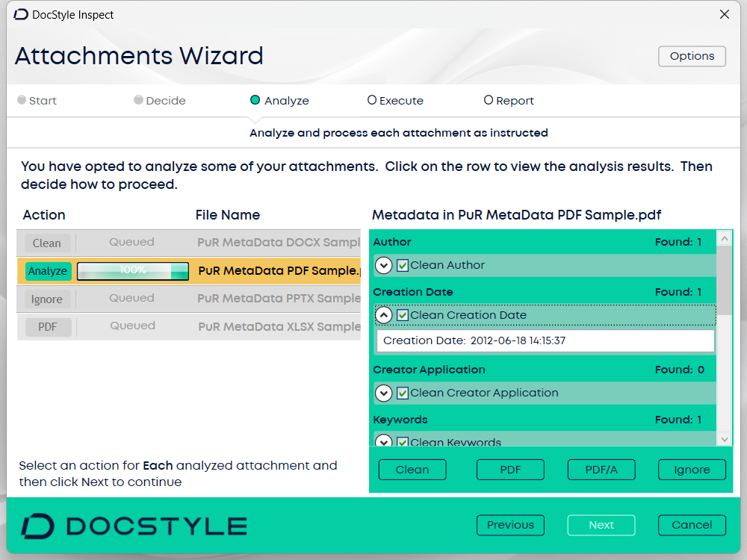Click the Clean button under metadata panel
The width and height of the screenshot is (747, 560).
pyautogui.click(x=412, y=470)
